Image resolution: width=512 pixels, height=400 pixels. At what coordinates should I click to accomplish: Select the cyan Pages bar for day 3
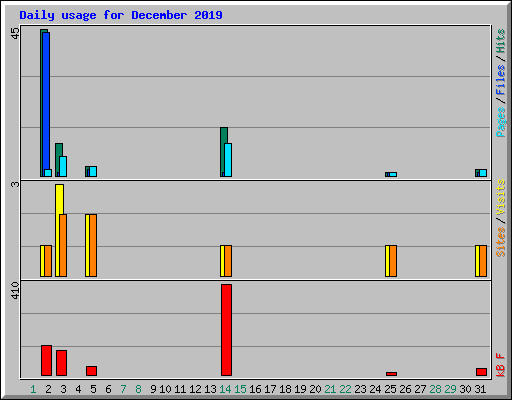[x=63, y=166]
